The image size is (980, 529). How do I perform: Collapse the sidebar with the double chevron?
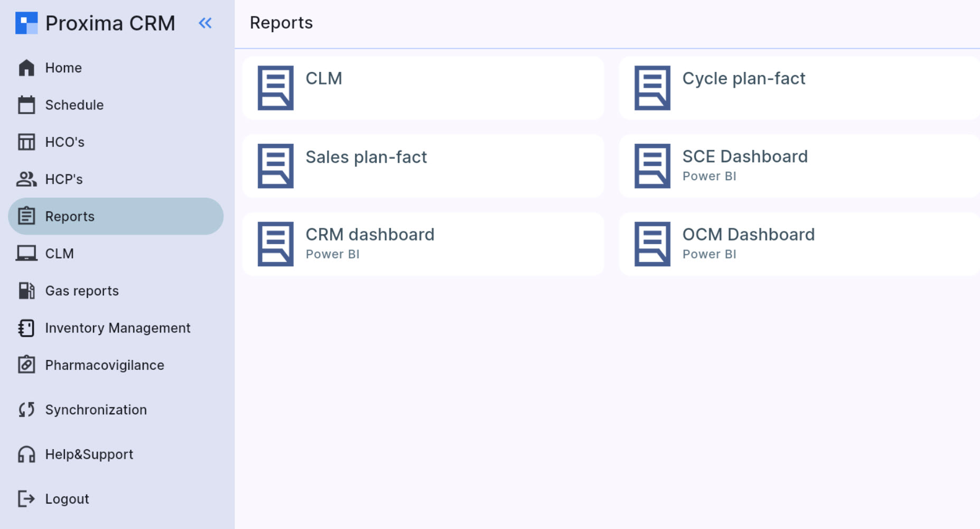pyautogui.click(x=205, y=23)
